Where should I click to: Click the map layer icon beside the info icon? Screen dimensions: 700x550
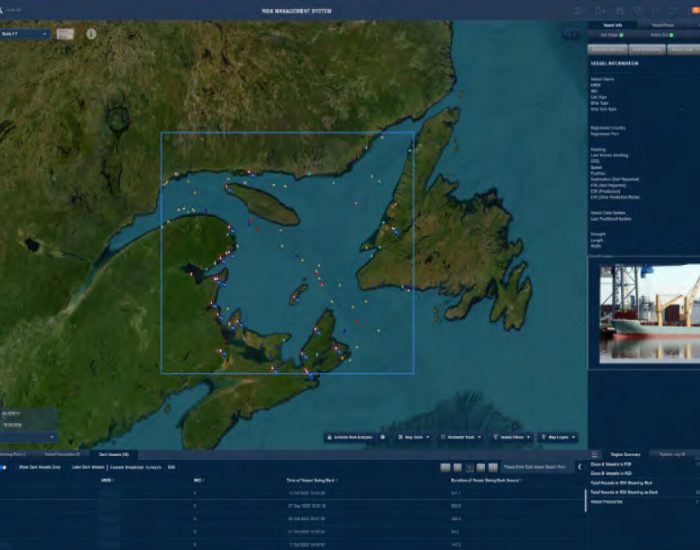point(65,34)
